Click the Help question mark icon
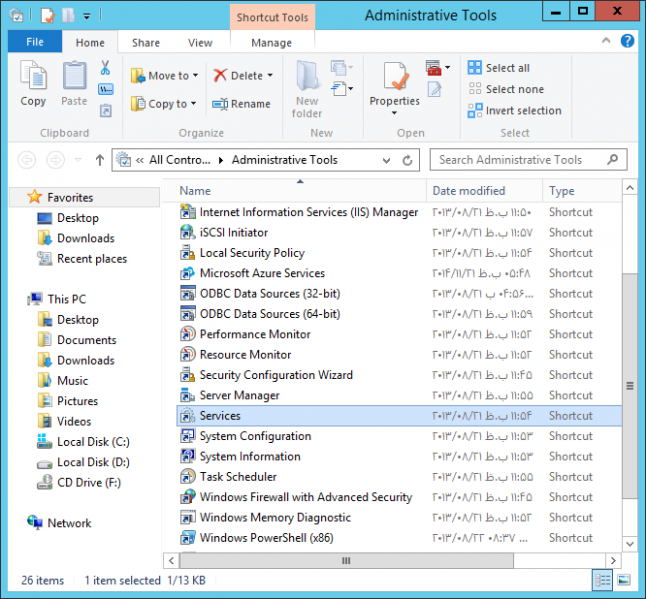646x599 pixels. 627,41
